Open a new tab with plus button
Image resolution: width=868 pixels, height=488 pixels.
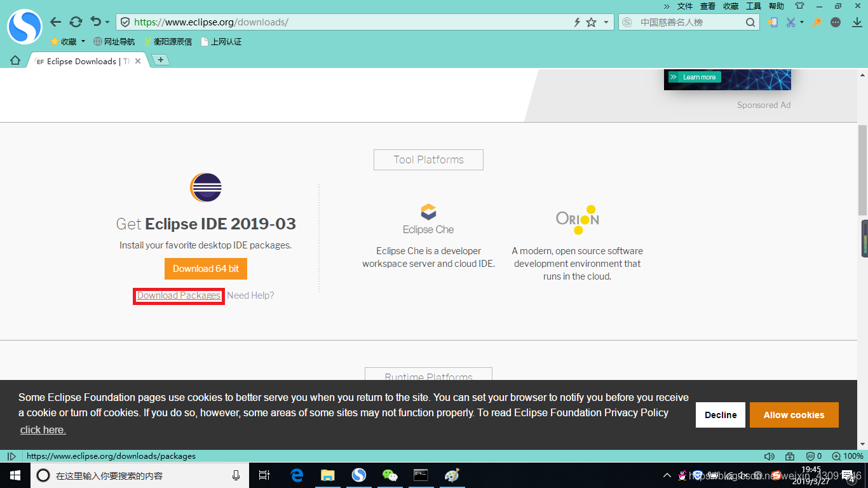pyautogui.click(x=161, y=60)
